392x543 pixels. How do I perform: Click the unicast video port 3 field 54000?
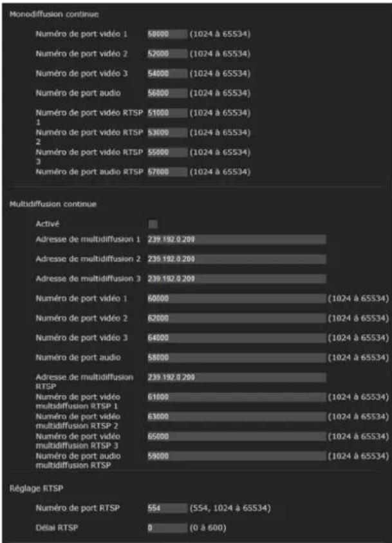[167, 73]
